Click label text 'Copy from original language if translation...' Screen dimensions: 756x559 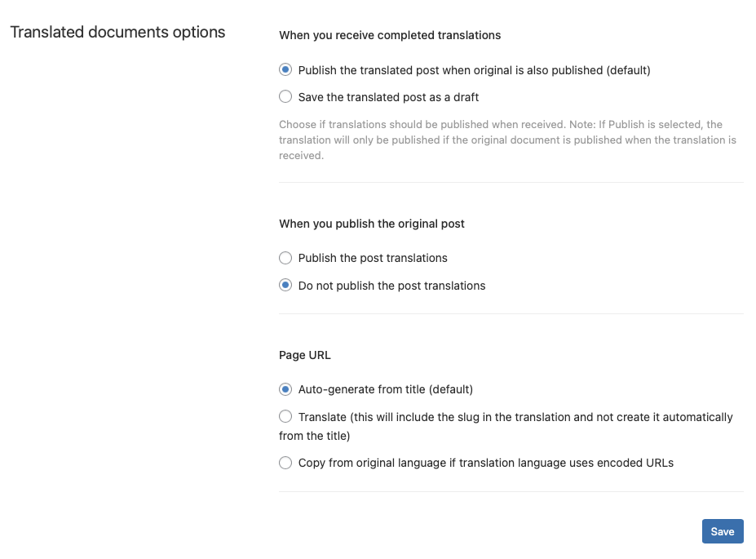[485, 463]
